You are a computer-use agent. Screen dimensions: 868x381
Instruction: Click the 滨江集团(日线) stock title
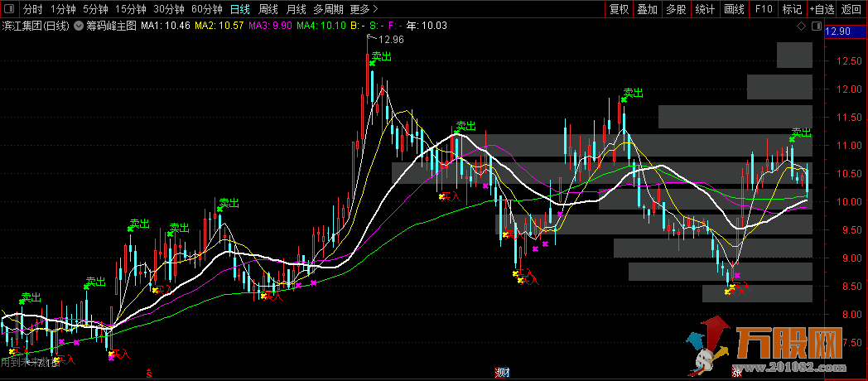coord(36,26)
